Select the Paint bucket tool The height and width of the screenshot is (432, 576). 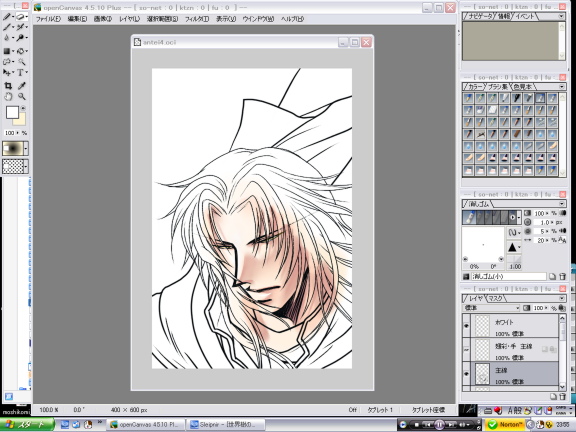[20, 51]
